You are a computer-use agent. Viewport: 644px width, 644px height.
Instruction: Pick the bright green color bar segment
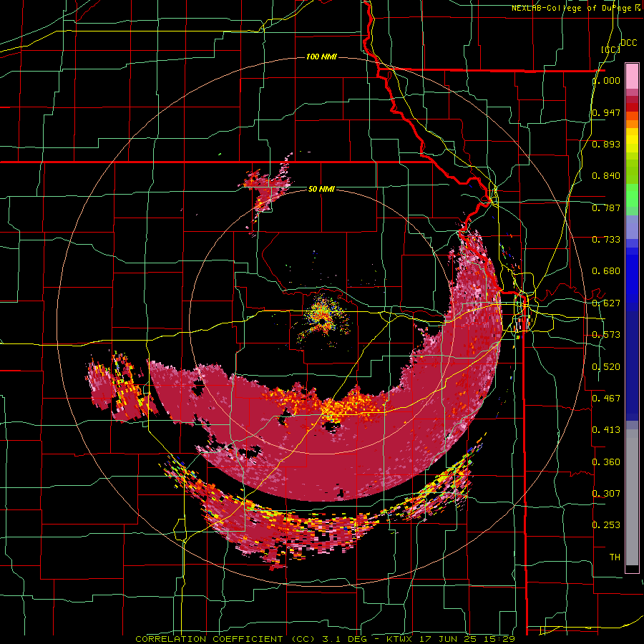tap(632, 196)
